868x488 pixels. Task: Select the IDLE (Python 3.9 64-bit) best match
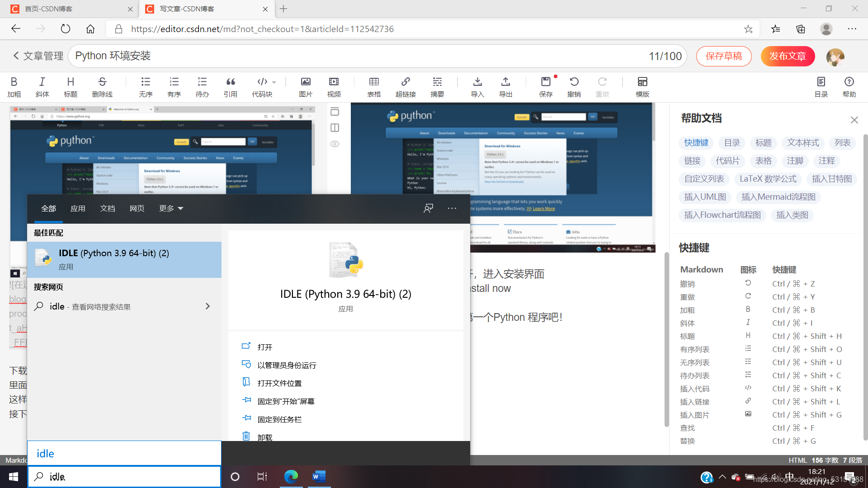pos(124,259)
